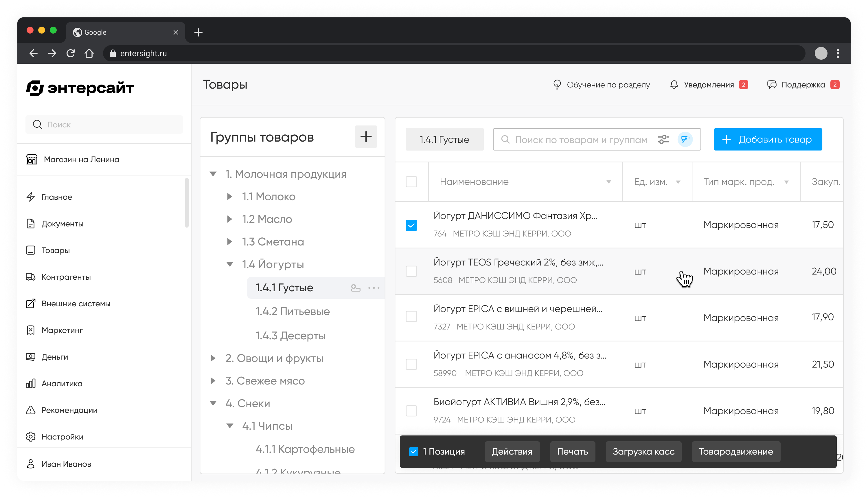Check the Йогурт TEOS Греческий row checkbox
This screenshot has height=498, width=868.
tap(411, 271)
